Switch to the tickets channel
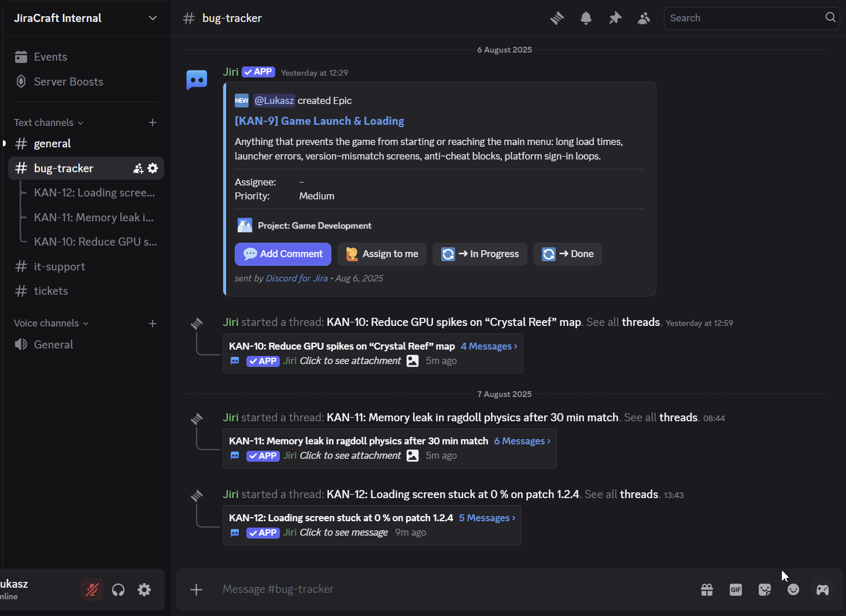This screenshot has height=616, width=846. tap(86, 291)
